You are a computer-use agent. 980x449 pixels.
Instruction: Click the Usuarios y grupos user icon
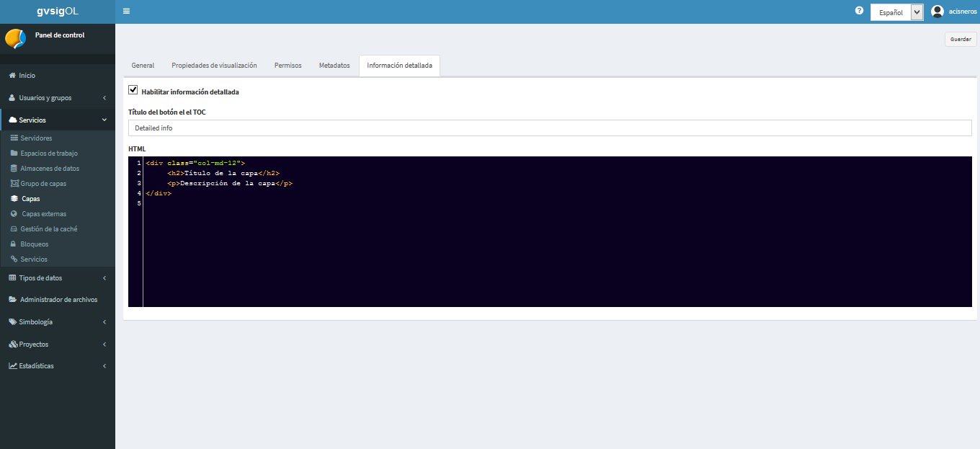click(12, 98)
